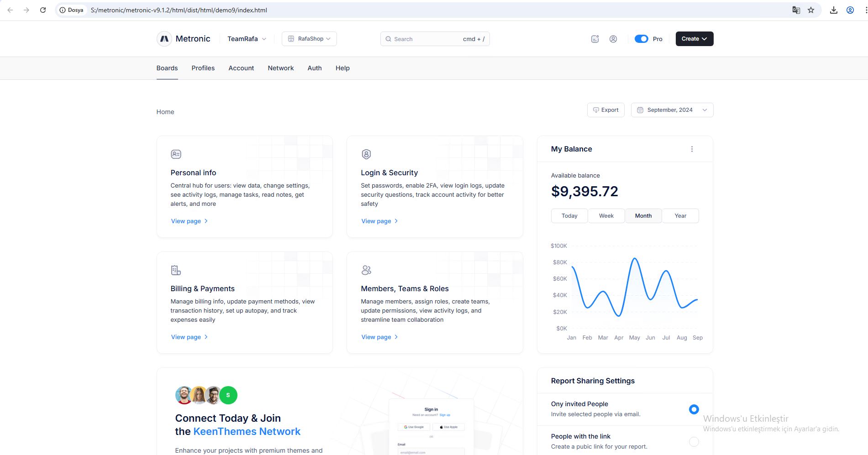Click the Login & Security shield icon
This screenshot has width=868, height=455.
(x=366, y=154)
